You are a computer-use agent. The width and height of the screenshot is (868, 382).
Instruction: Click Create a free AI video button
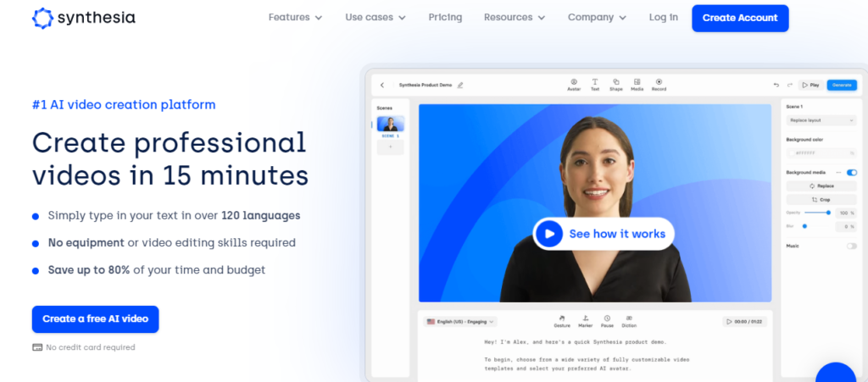pyautogui.click(x=95, y=319)
